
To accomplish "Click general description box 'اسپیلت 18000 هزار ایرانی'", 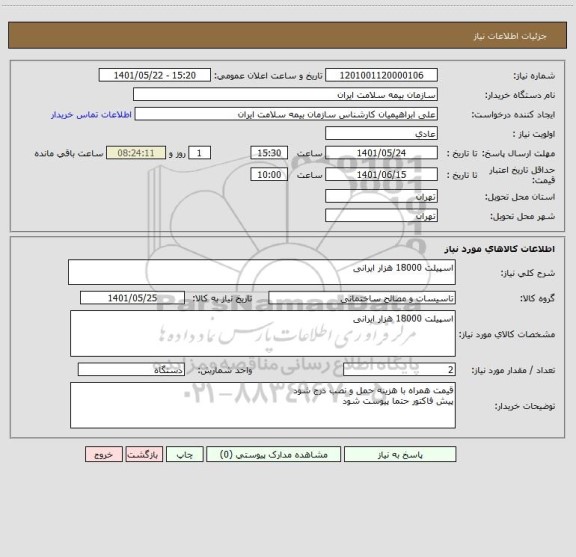I will click(x=262, y=272).
